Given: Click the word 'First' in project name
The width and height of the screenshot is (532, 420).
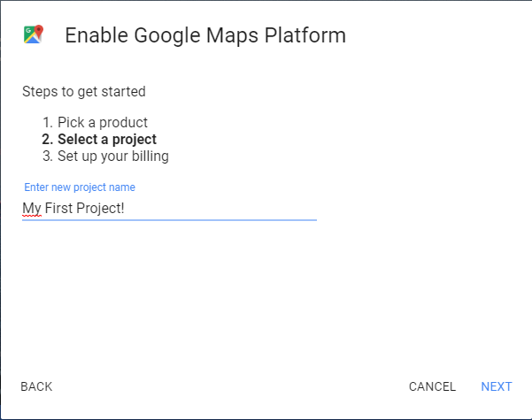Looking at the screenshot, I should (58, 208).
